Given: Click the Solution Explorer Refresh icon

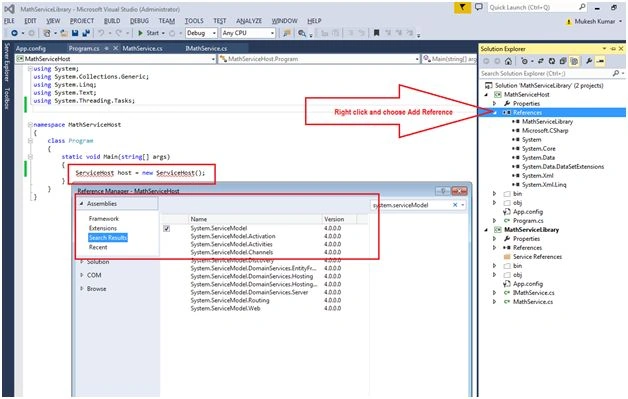Looking at the screenshot, I should 552,61.
